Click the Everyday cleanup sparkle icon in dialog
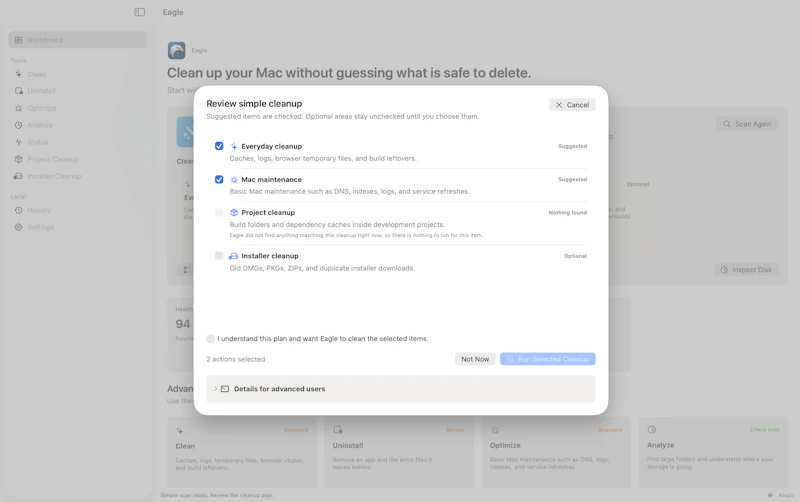This screenshot has height=502, width=800. (234, 146)
